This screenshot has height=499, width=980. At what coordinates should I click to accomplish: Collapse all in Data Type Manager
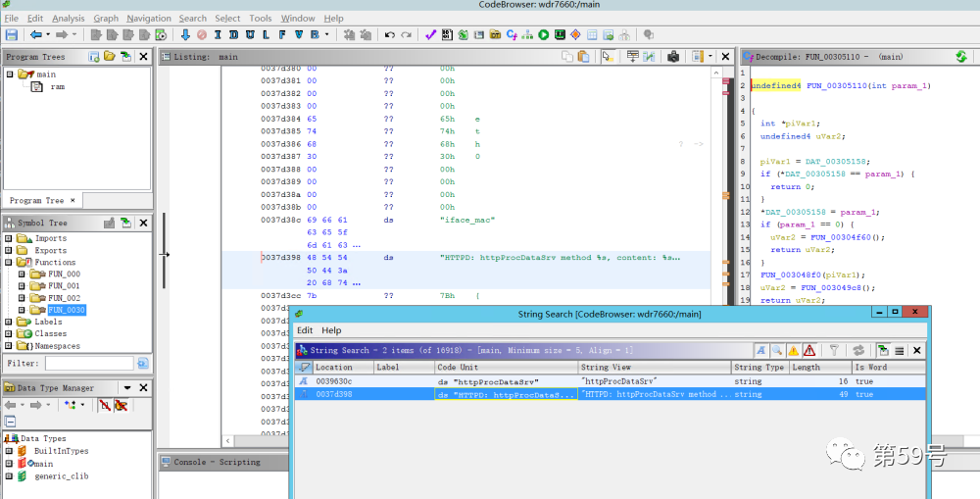(x=11, y=421)
